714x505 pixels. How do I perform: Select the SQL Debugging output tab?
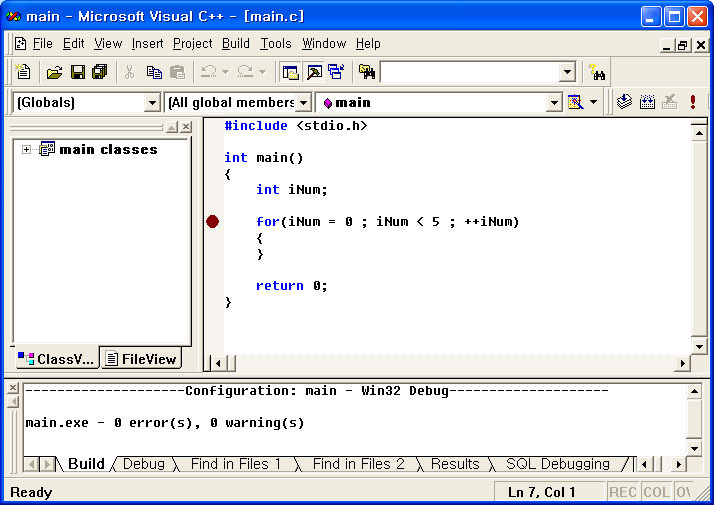[x=557, y=464]
